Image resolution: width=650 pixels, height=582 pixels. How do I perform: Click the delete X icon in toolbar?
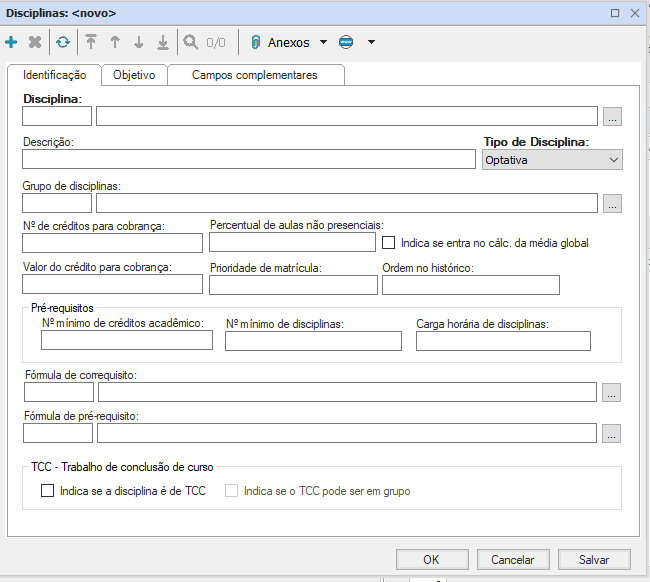click(x=35, y=43)
